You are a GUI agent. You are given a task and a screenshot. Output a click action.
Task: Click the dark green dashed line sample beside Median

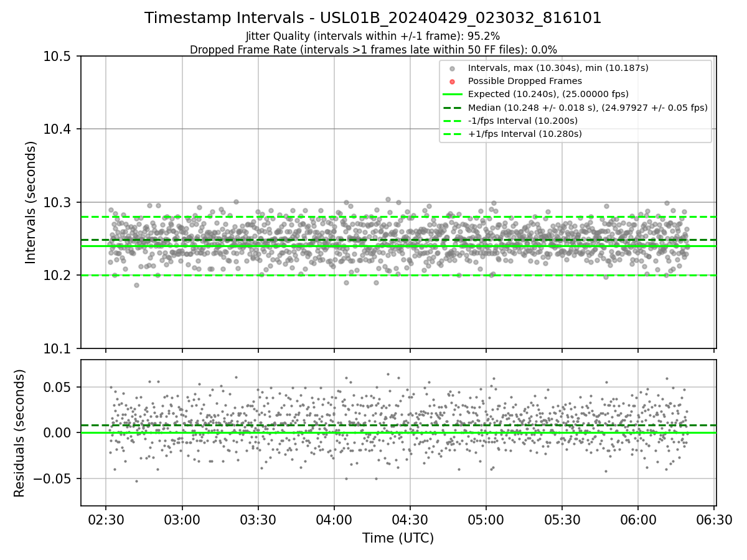(x=453, y=108)
